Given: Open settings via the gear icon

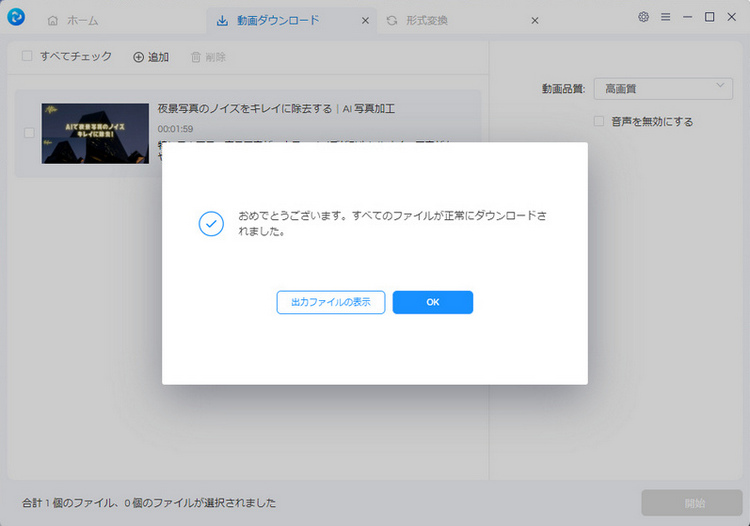Looking at the screenshot, I should [x=643, y=17].
